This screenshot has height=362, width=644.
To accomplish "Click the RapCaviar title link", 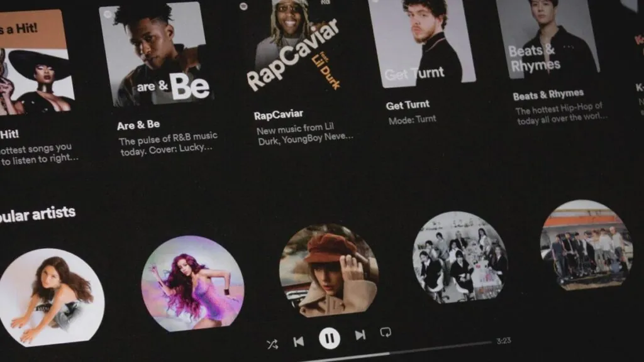I will [x=279, y=115].
